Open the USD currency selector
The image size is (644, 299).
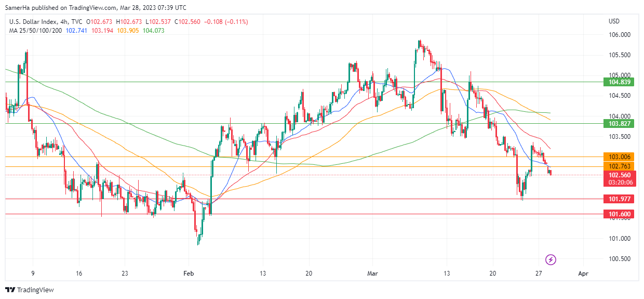pos(614,21)
